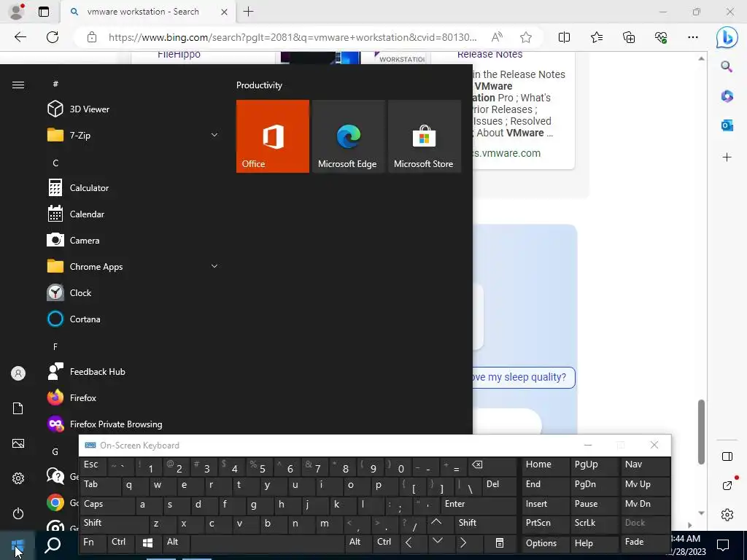Viewport: 747px width, 560px height.
Task: Click the Office tile
Action: [x=273, y=136]
